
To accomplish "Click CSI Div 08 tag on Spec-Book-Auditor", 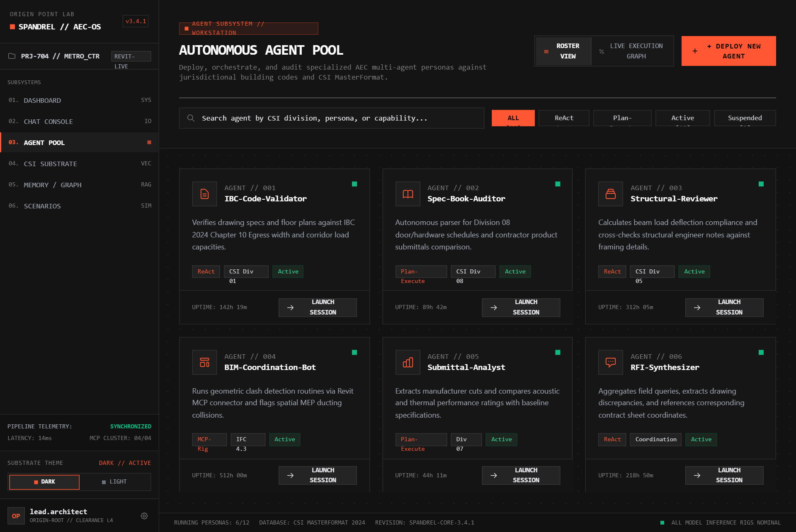I will (473, 272).
